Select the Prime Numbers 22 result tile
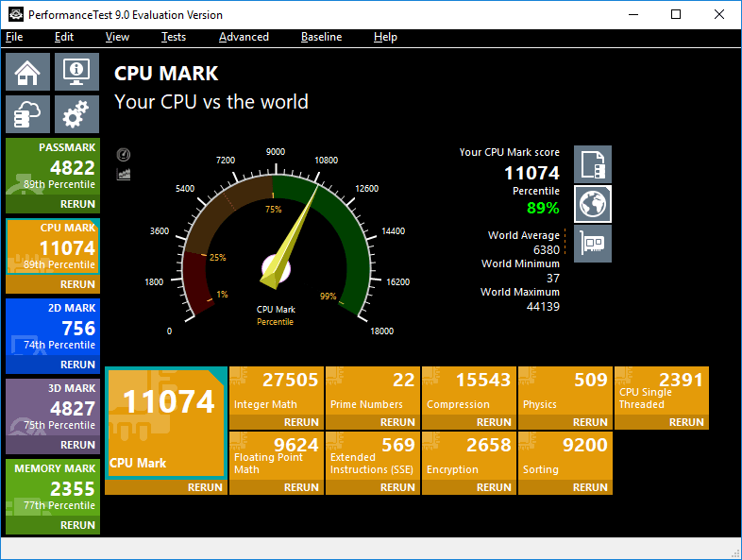 click(373, 391)
